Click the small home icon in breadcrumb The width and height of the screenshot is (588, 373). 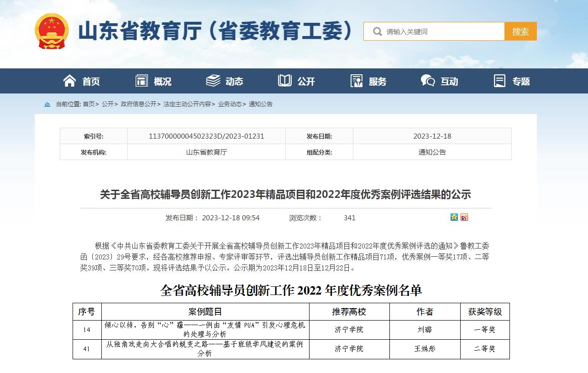[x=47, y=104]
